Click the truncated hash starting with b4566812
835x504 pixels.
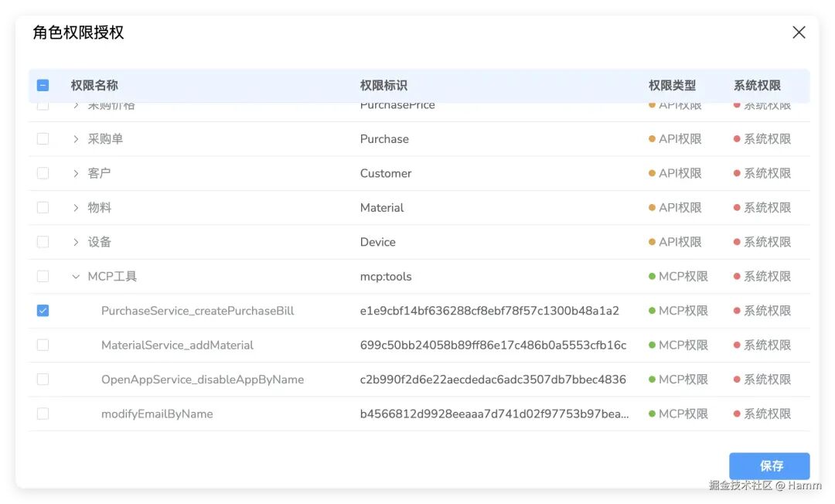(x=494, y=414)
